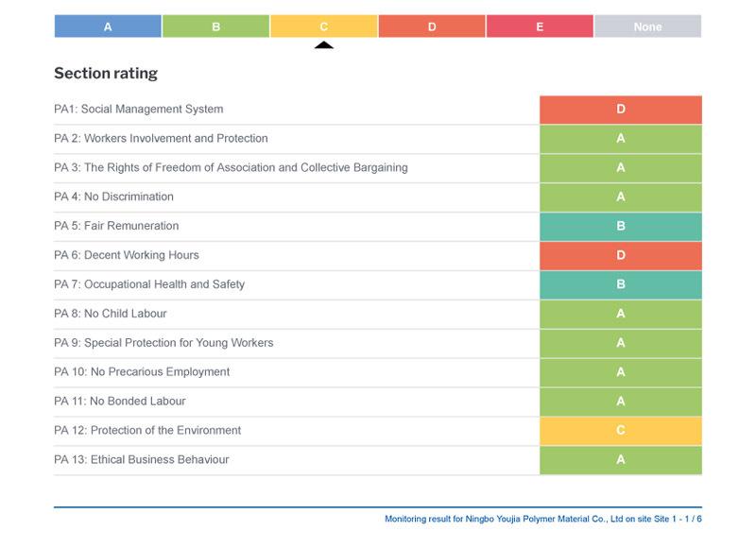The height and width of the screenshot is (548, 756).
Task: Click the black triangle marker under C
Action: (x=324, y=44)
